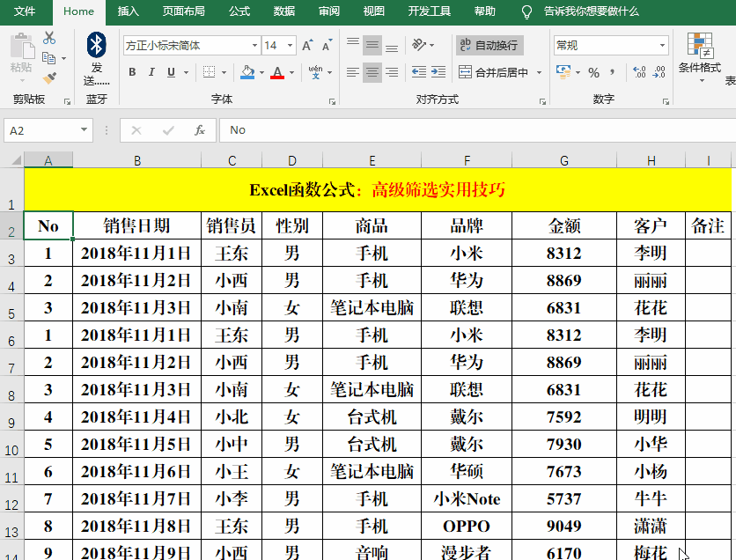Toggle Bold formatting
This screenshot has height=560, width=736.
pyautogui.click(x=132, y=72)
